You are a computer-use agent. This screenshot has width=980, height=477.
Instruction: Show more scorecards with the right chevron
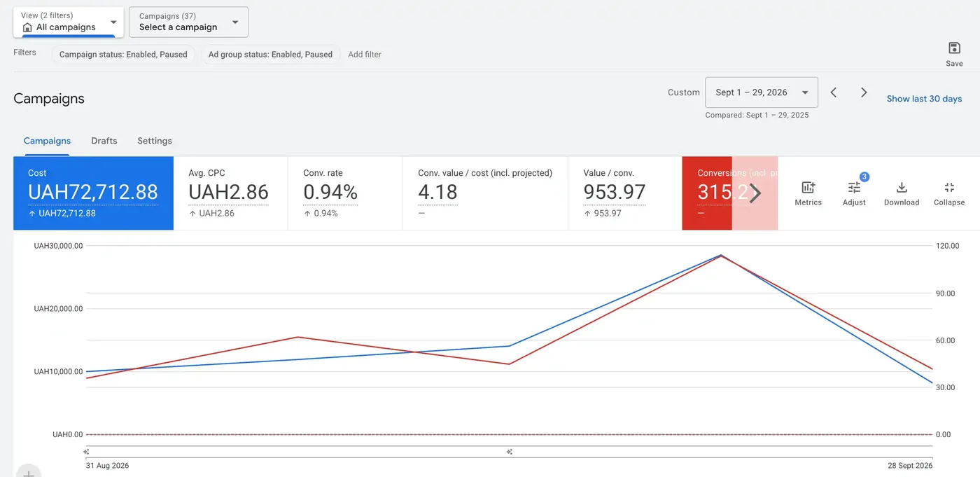click(x=755, y=193)
